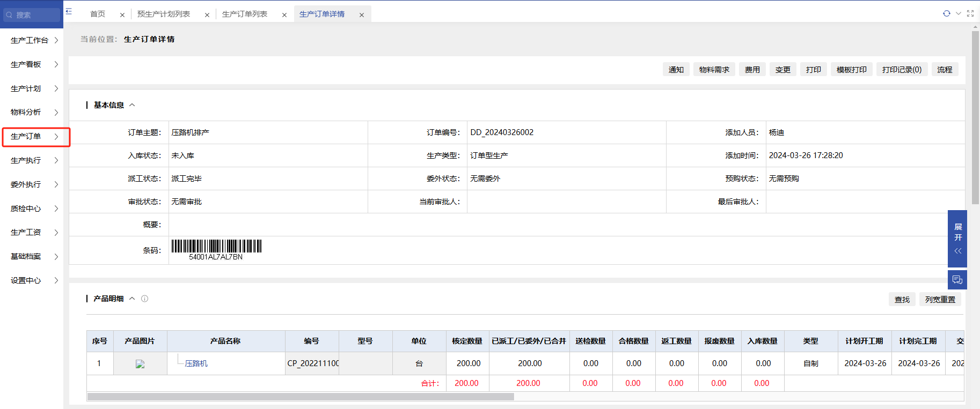Click the 入库数量 column header
Screen dimensions: 980x409
coord(763,341)
